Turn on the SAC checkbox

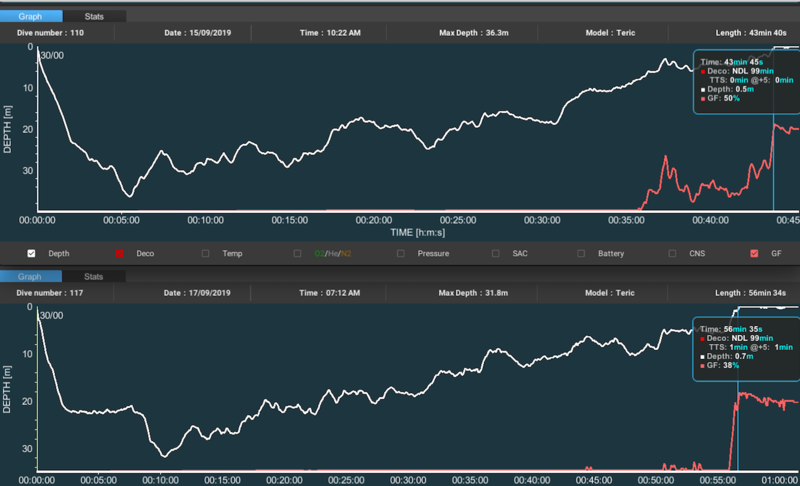point(492,254)
